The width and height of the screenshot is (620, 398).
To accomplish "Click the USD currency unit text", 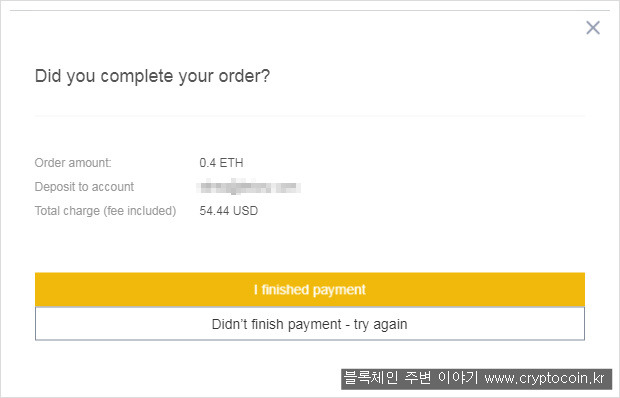I will tap(246, 211).
